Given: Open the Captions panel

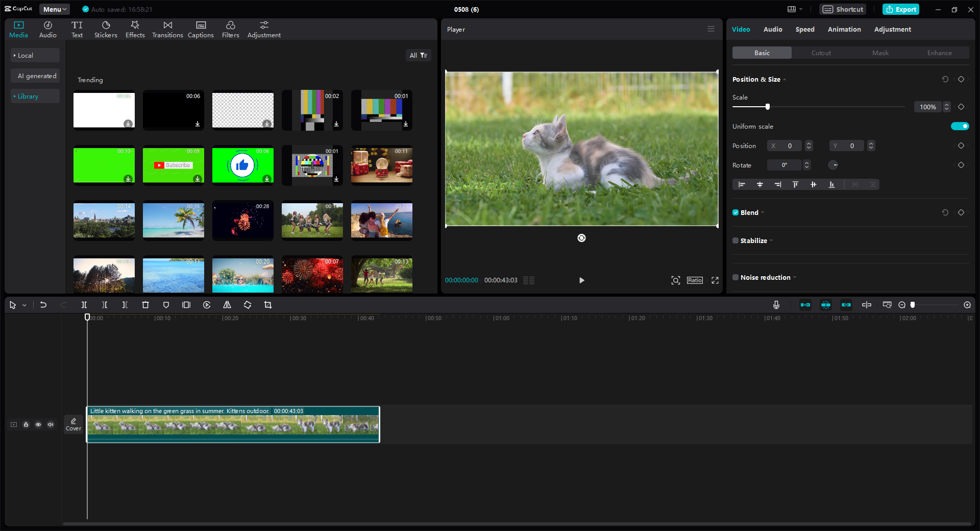Looking at the screenshot, I should pos(200,29).
